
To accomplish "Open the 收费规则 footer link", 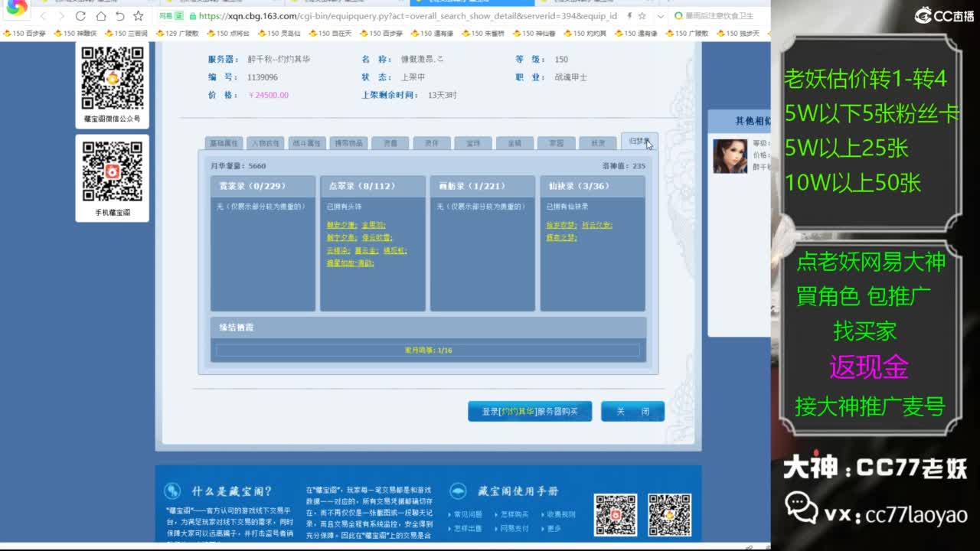I will tap(561, 514).
